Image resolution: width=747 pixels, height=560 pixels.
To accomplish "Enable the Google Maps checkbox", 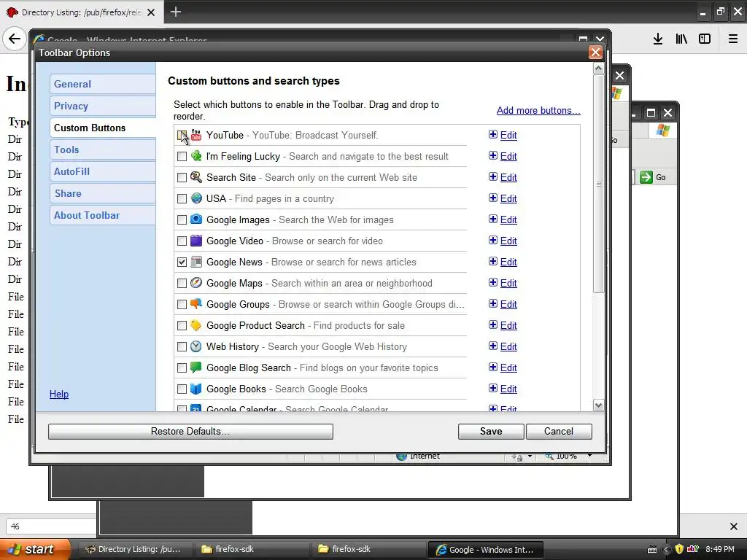I will 182,284.
